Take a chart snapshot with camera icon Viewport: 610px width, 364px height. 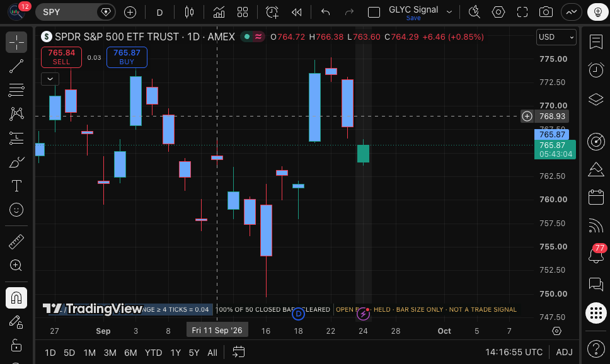546,13
